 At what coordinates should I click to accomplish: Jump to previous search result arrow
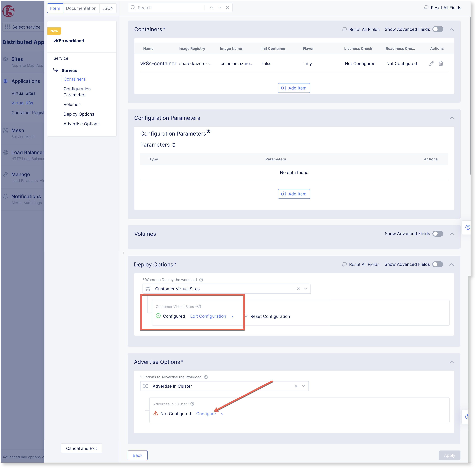[211, 8]
